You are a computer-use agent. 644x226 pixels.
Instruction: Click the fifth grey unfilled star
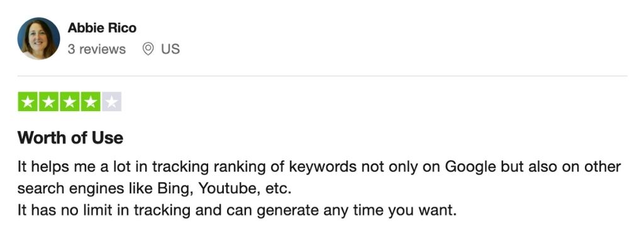tap(111, 102)
